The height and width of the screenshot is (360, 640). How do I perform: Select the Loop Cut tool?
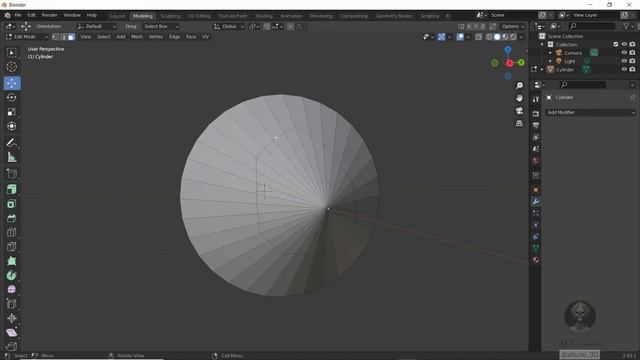pyautogui.click(x=11, y=233)
